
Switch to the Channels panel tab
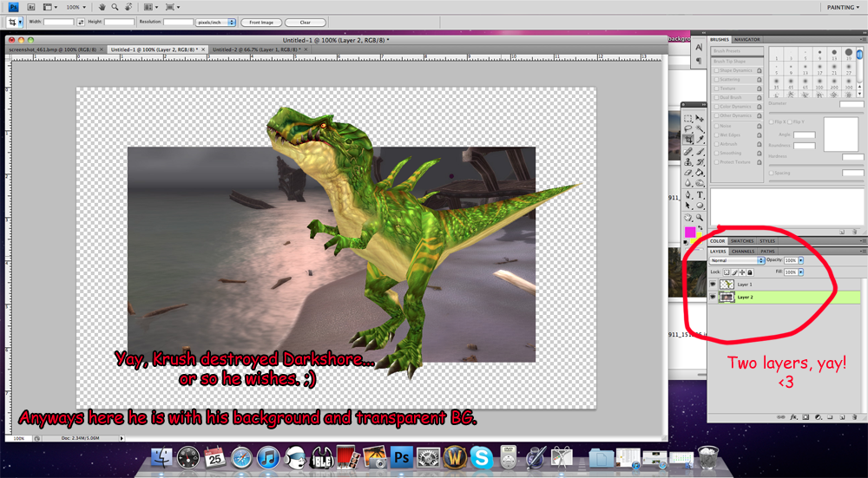pyautogui.click(x=743, y=252)
